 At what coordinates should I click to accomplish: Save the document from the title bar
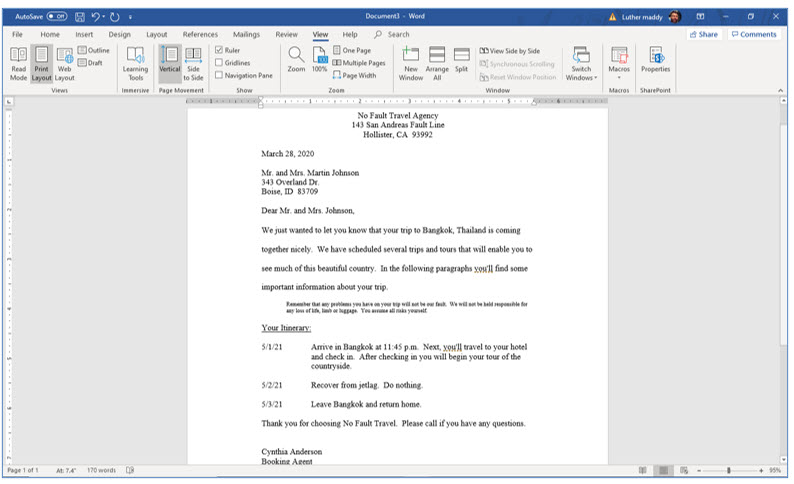click(80, 17)
